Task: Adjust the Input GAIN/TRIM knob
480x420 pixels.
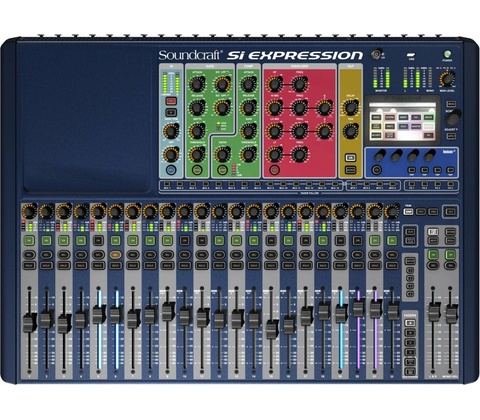Action: click(x=171, y=131)
